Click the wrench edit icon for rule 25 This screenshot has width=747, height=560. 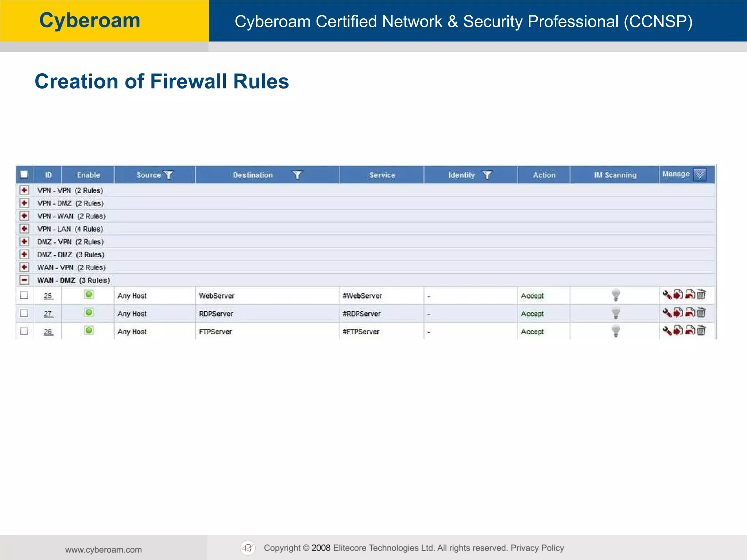[x=667, y=295]
